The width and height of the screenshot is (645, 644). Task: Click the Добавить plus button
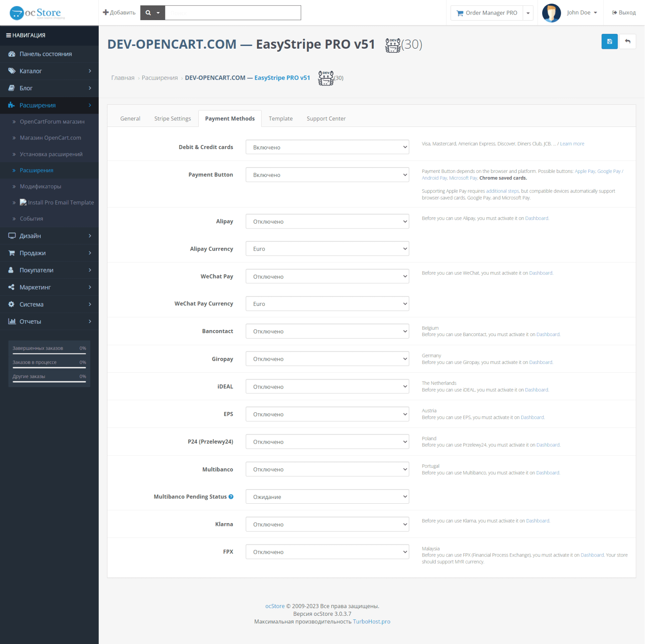(119, 12)
